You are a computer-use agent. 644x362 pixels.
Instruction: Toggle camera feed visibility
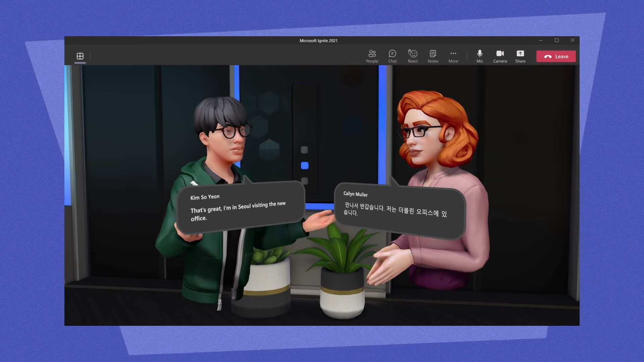coord(500,56)
